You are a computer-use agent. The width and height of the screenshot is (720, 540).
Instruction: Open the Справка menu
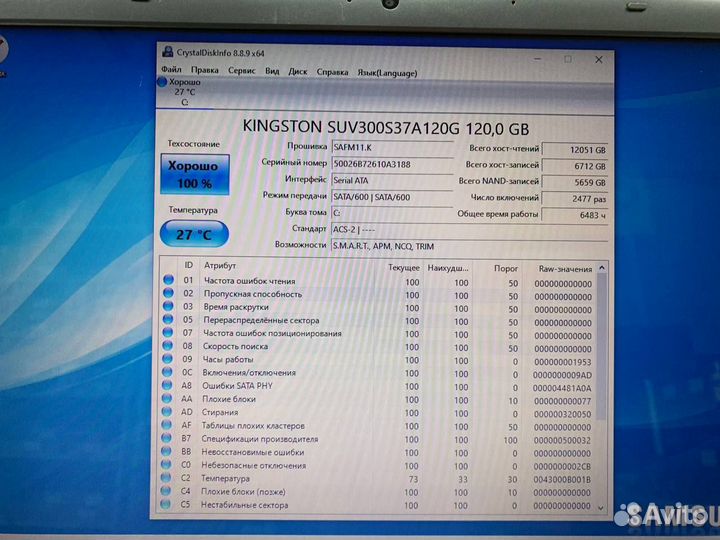click(x=332, y=72)
